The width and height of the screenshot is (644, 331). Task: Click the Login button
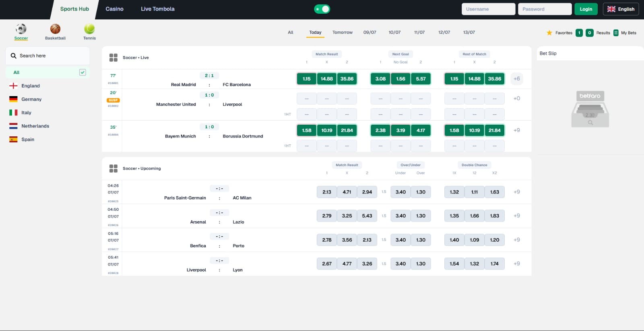pos(586,9)
